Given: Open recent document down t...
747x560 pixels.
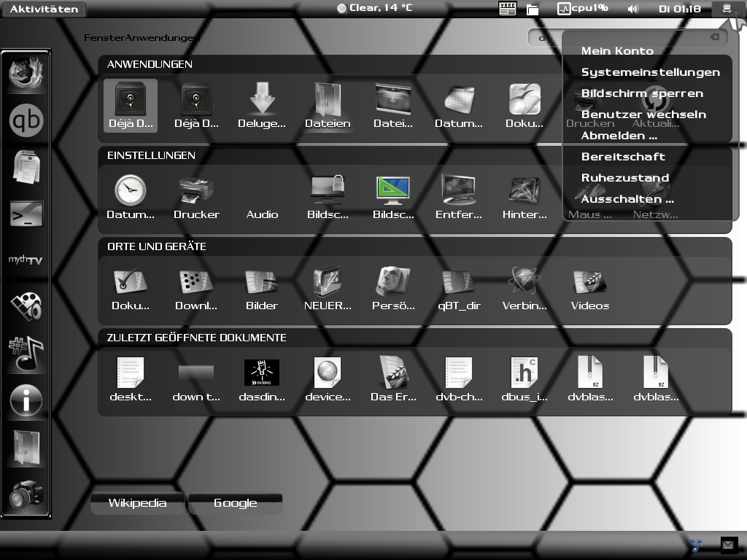Looking at the screenshot, I should coord(196,379).
